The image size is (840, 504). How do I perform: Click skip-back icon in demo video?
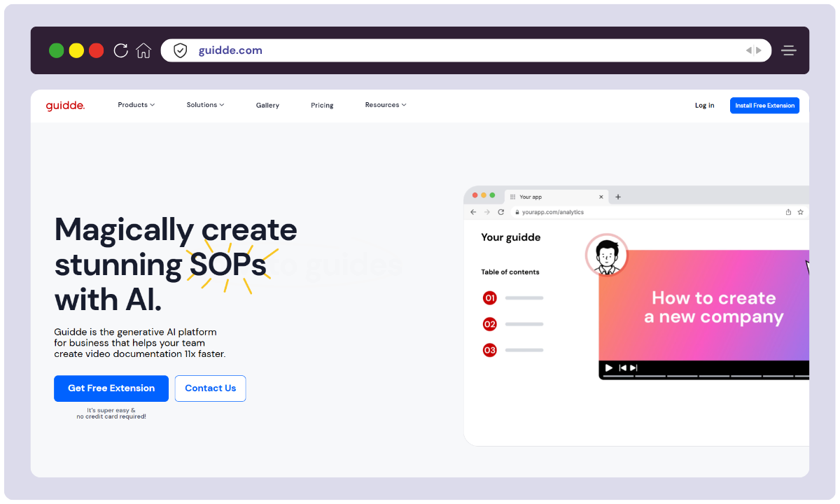point(622,367)
